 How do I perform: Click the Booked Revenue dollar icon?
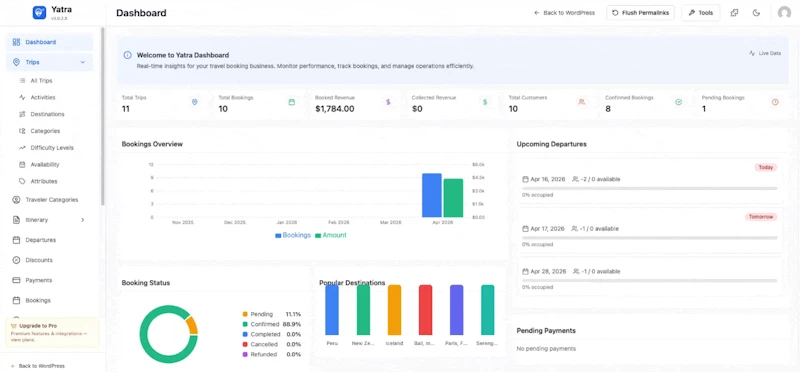[388, 102]
